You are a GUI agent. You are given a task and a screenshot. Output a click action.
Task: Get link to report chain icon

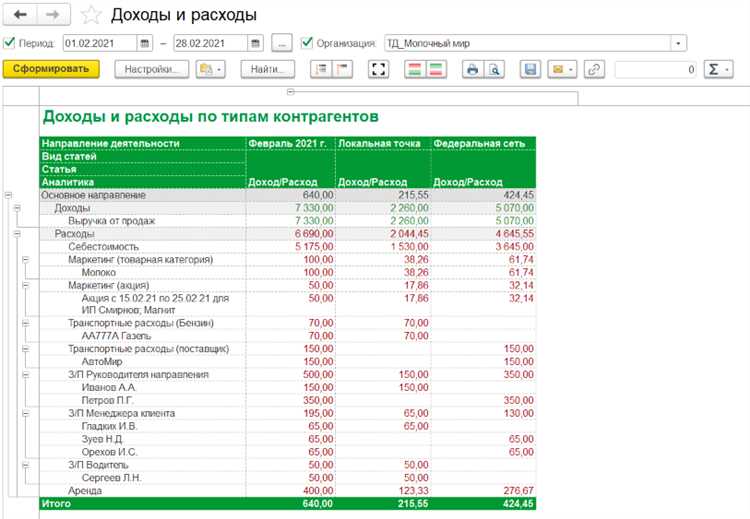click(594, 69)
